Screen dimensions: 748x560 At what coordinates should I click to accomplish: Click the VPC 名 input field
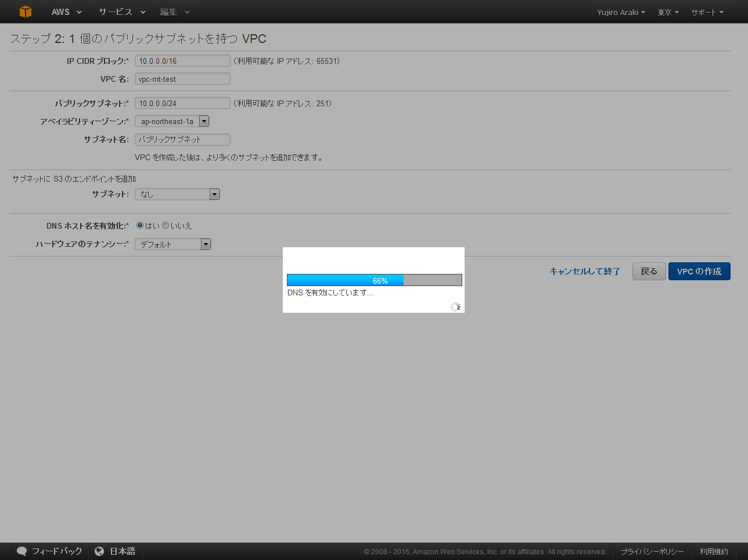click(182, 79)
